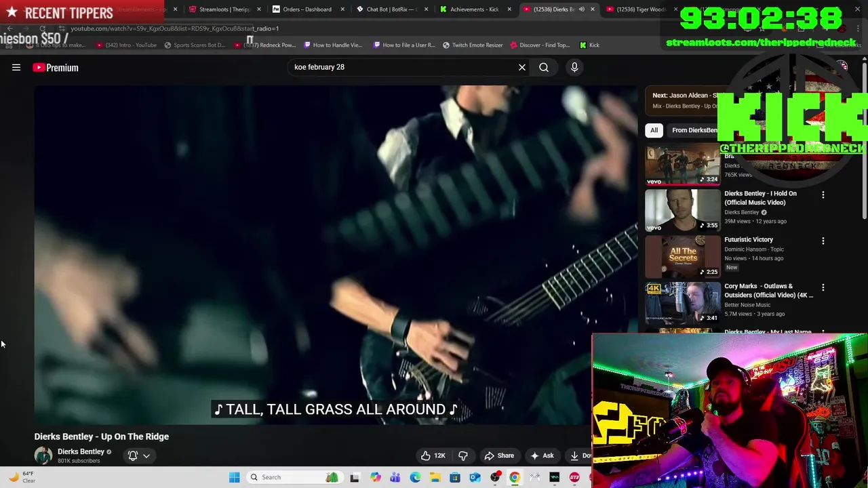This screenshot has width=868, height=488.
Task: Open the Discover - Find Top... bookmark
Action: tap(540, 45)
